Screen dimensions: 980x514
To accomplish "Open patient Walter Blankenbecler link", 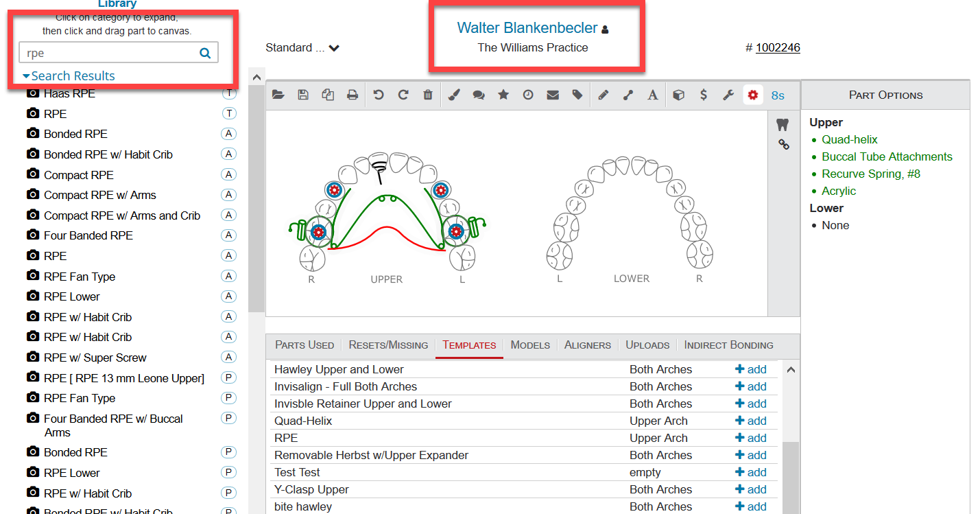I will 527,28.
